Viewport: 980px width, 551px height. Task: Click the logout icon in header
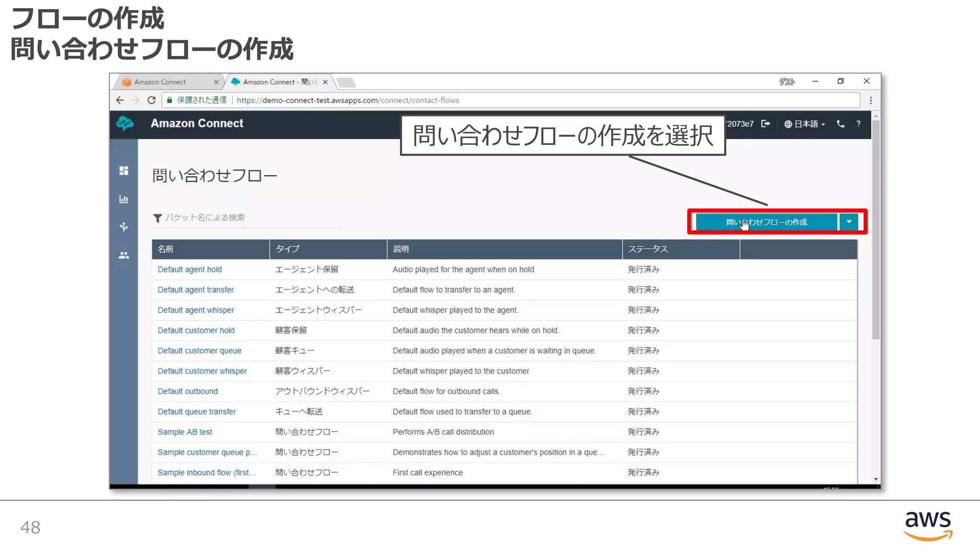pyautogui.click(x=766, y=124)
